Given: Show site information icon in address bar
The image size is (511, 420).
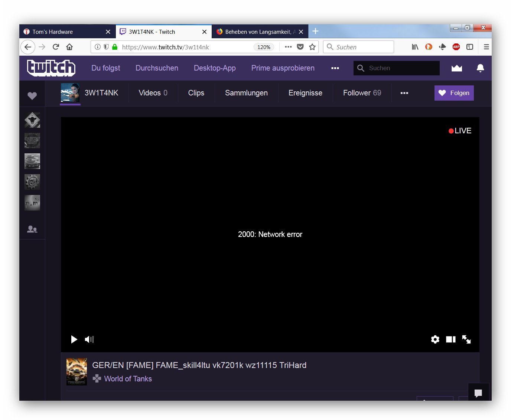Looking at the screenshot, I should [98, 47].
